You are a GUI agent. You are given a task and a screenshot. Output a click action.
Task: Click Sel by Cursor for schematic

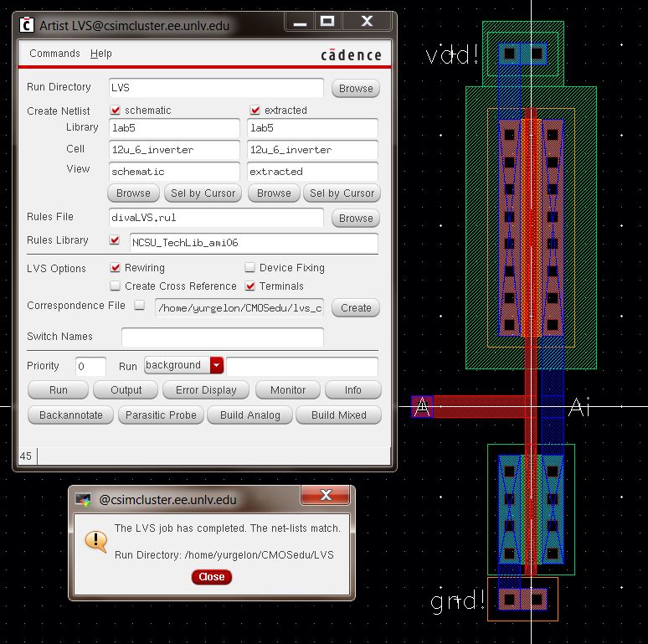[x=203, y=193]
